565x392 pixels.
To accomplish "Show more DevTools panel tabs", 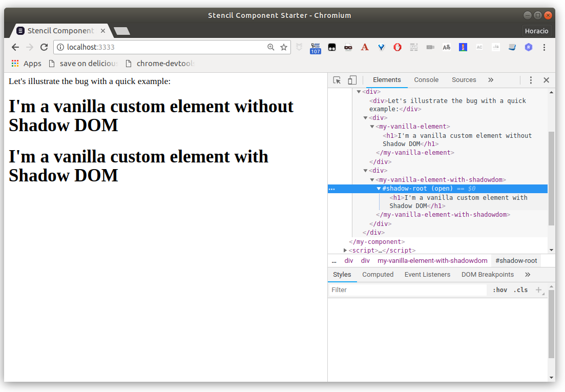I will (x=491, y=80).
